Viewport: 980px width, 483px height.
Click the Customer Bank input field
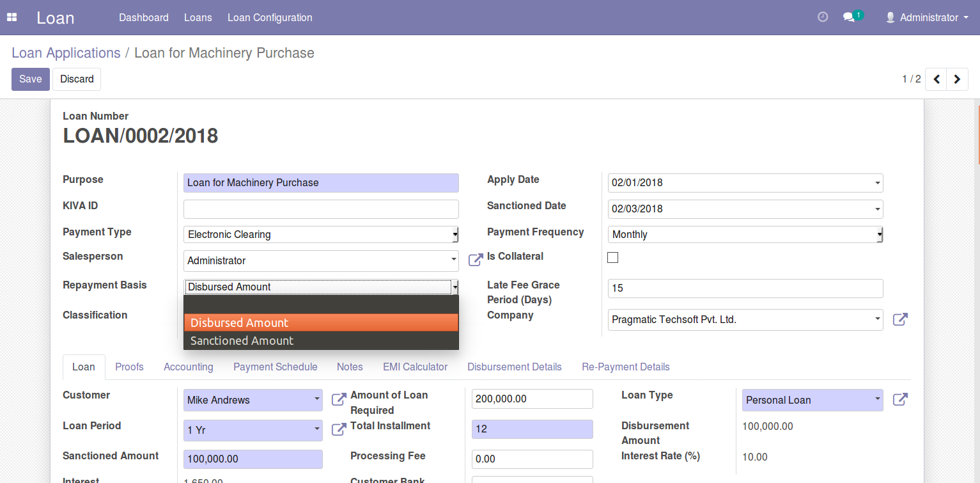(533, 480)
